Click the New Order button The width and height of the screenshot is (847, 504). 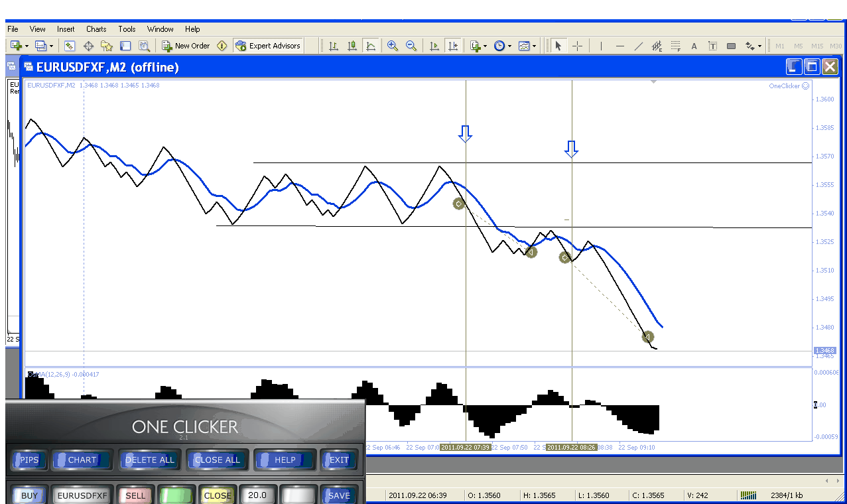pos(186,46)
